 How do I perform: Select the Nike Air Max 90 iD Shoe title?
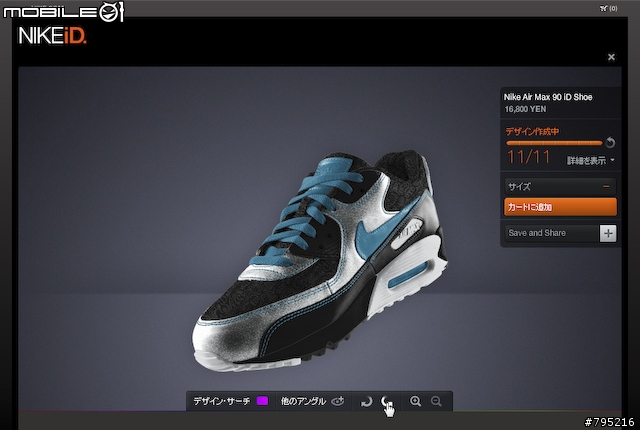[548, 97]
